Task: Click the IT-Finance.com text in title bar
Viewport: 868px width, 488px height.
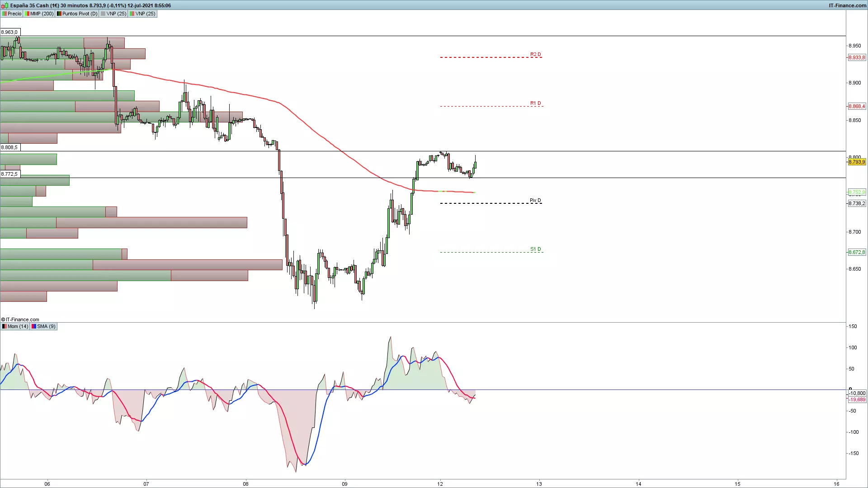Action: tap(848, 5)
